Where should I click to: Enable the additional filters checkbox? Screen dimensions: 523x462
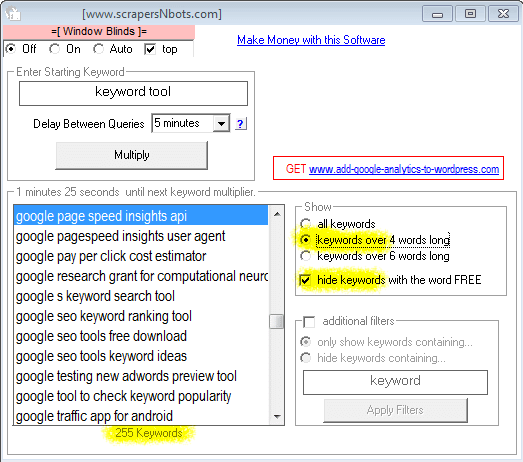coord(309,322)
